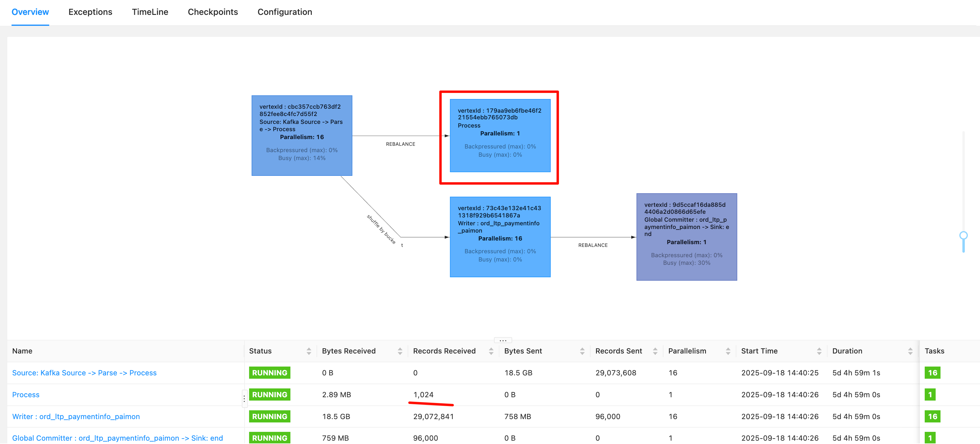The height and width of the screenshot is (444, 980).
Task: Sort by Bytes Sent column arrows
Action: (582, 351)
